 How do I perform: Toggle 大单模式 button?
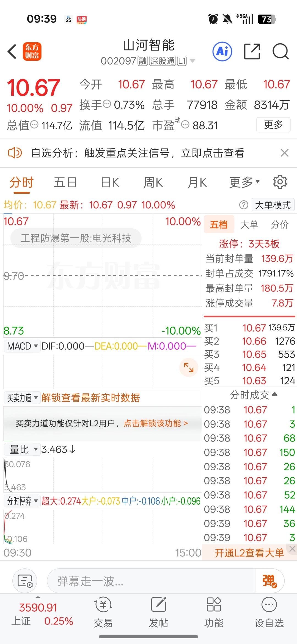coord(273,205)
